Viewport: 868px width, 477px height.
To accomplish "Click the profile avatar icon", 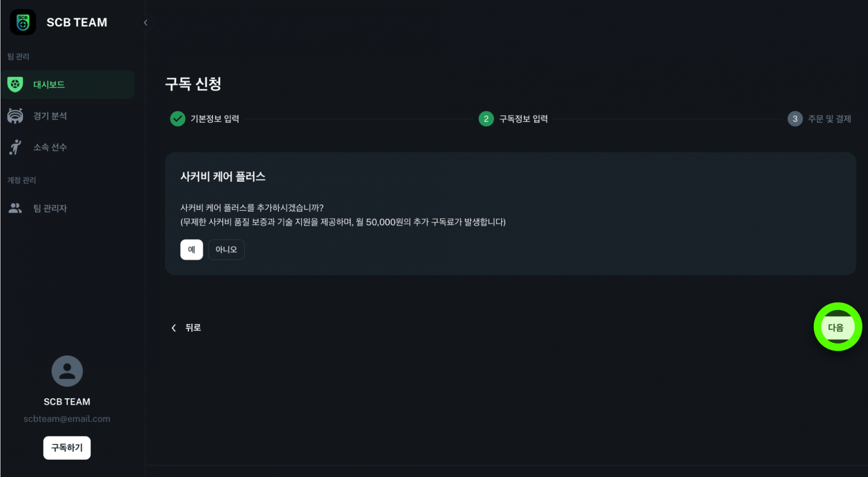I will coord(67,371).
